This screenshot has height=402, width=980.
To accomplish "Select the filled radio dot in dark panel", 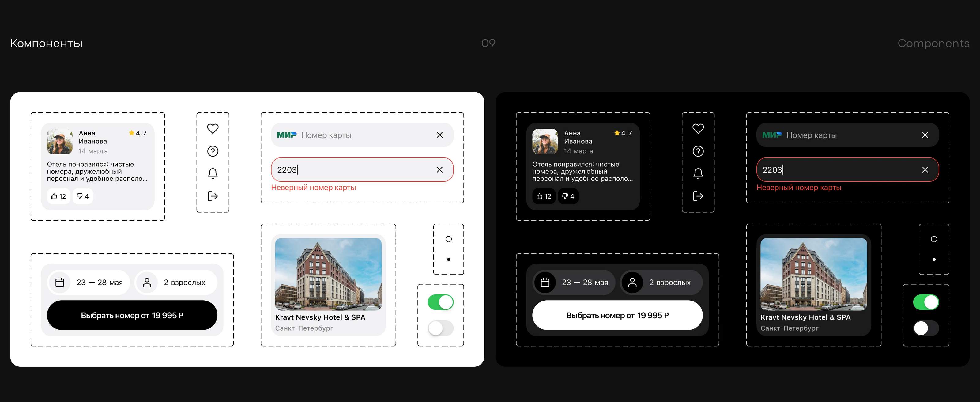I will tap(933, 260).
